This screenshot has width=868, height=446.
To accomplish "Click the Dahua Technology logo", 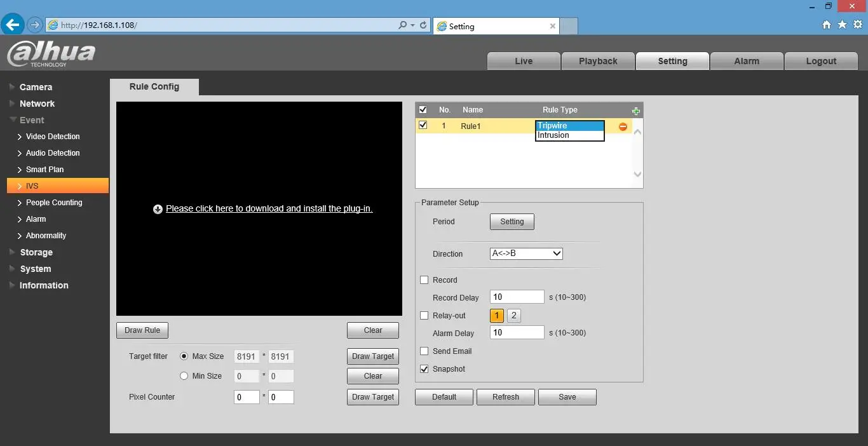I will point(51,54).
